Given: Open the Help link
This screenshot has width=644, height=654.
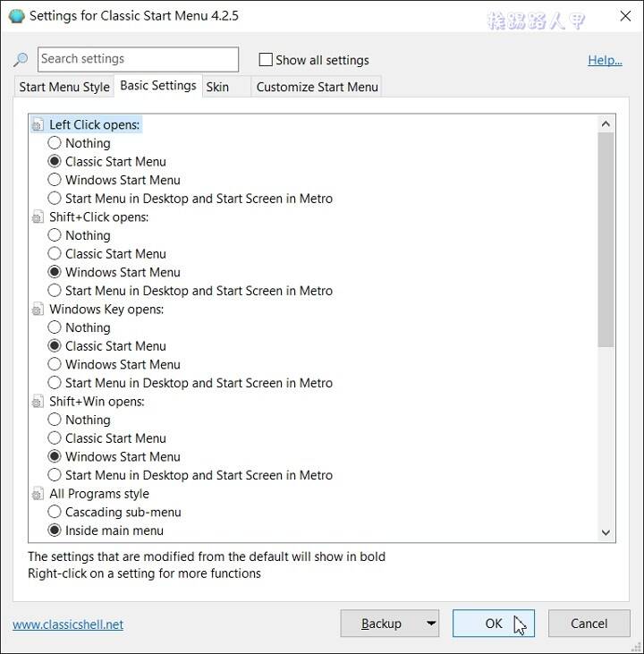Looking at the screenshot, I should tap(606, 60).
